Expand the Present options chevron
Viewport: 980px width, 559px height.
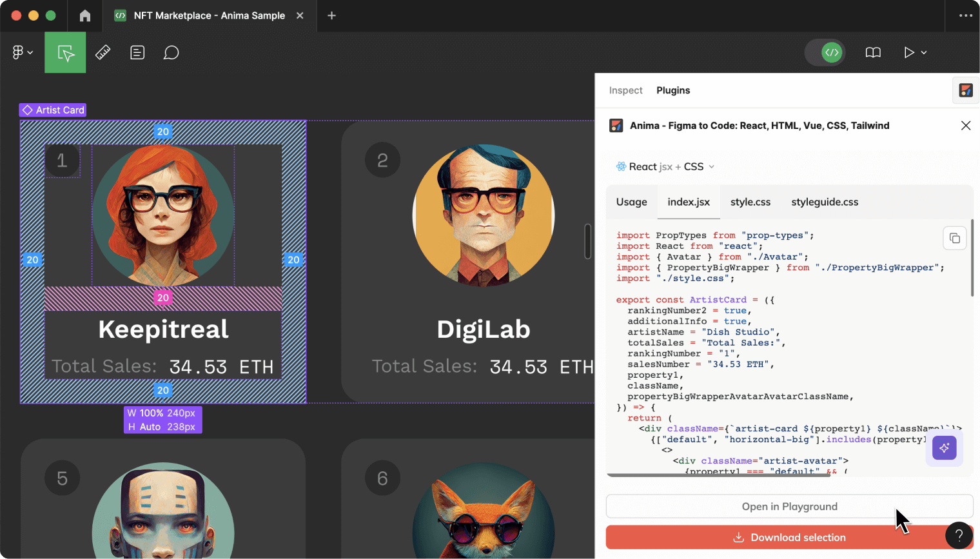point(924,52)
